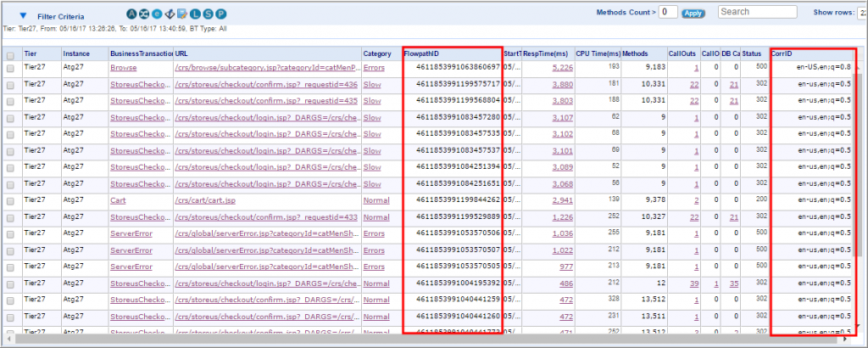Image resolution: width=868 pixels, height=348 pixels.
Task: Click the 486 response time link
Action: (x=566, y=283)
